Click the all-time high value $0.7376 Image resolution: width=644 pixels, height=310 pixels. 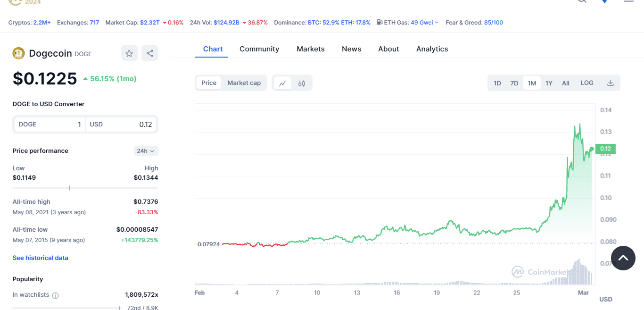pos(146,202)
